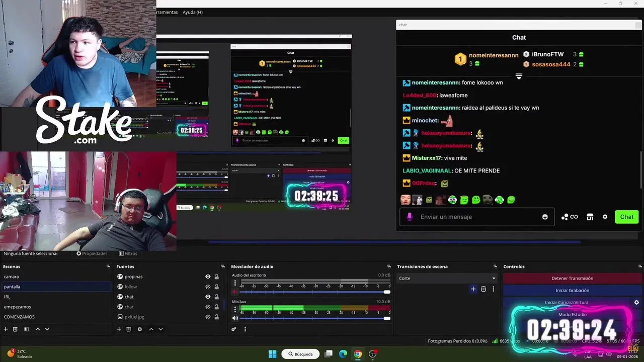Toggle the lock on the propinas source

click(x=217, y=277)
